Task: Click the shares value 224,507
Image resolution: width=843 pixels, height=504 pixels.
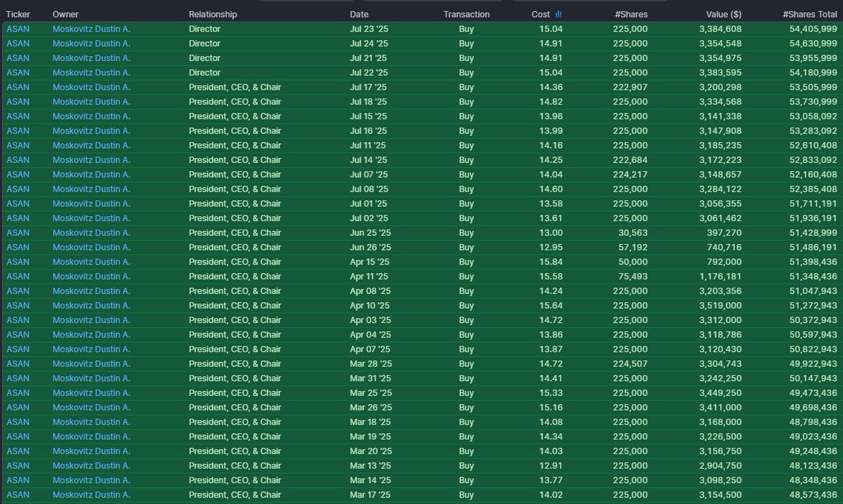Action: pos(631,364)
